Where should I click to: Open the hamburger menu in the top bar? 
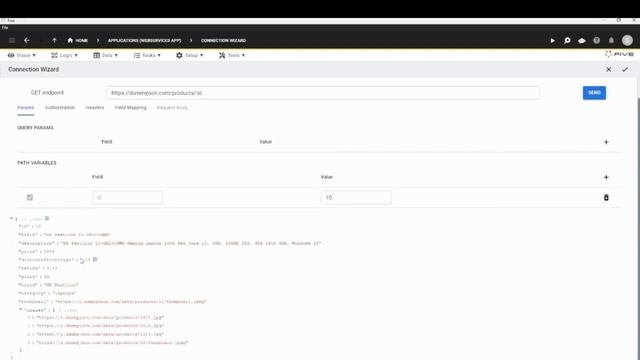(12, 40)
